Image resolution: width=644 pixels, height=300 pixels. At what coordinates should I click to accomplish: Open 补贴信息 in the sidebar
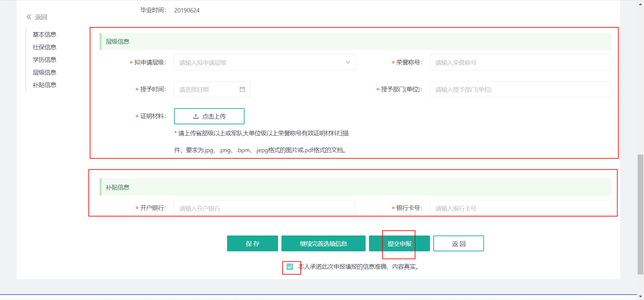point(44,85)
